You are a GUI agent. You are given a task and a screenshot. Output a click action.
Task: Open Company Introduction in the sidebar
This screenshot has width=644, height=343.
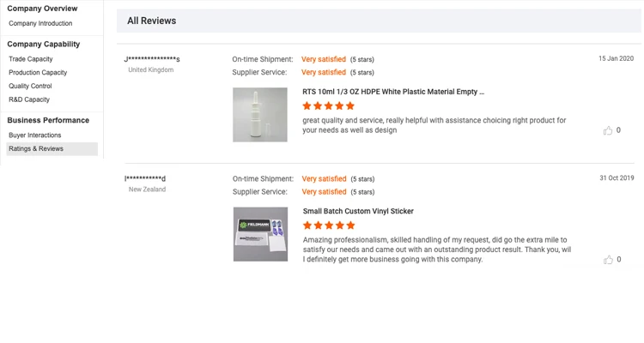click(x=40, y=23)
